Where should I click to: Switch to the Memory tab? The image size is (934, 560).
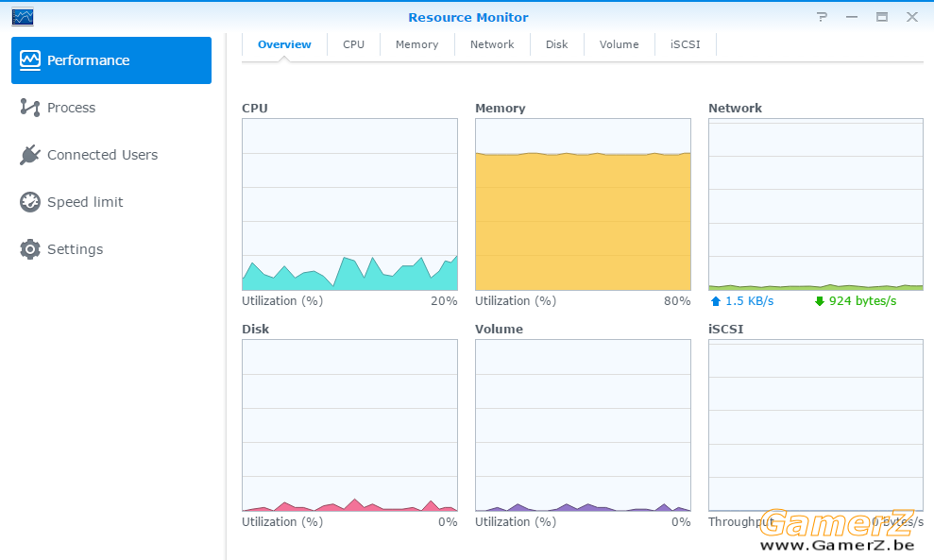[417, 44]
